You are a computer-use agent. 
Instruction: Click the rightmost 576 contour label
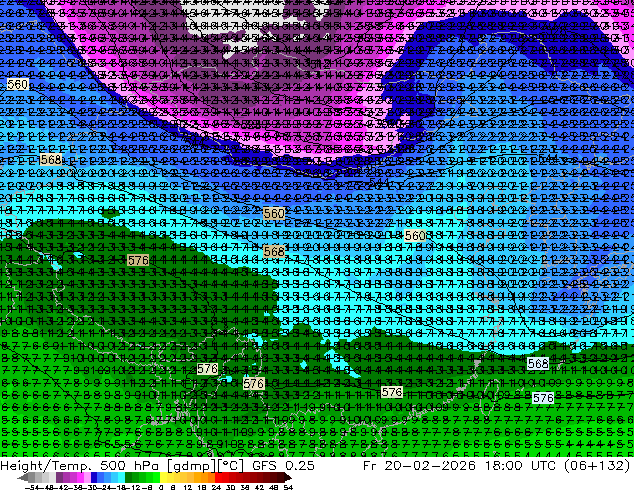coord(543,398)
